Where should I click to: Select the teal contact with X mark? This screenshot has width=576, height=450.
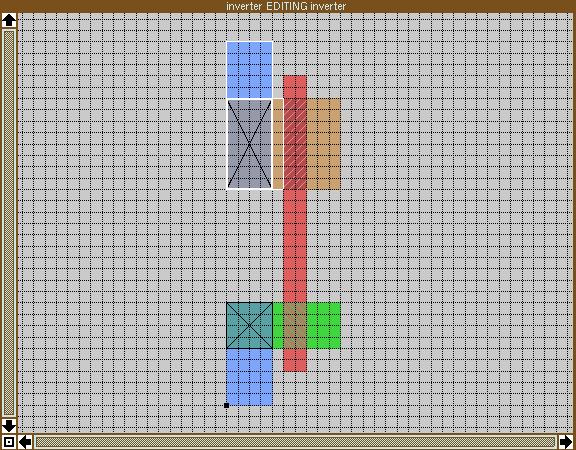[249, 325]
